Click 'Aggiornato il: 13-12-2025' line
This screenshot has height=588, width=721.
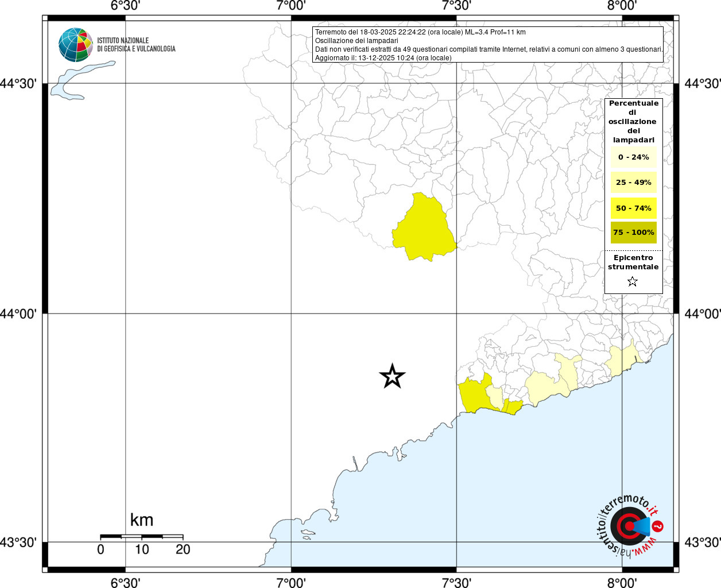tap(383, 58)
